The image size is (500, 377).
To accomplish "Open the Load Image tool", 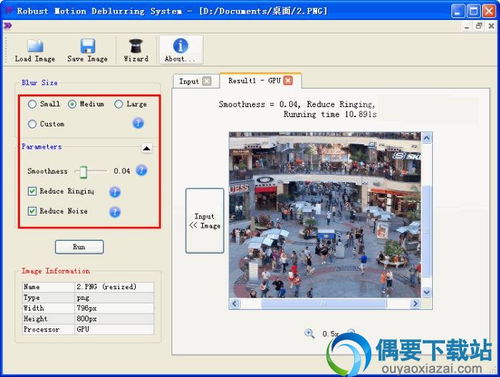I will click(35, 51).
